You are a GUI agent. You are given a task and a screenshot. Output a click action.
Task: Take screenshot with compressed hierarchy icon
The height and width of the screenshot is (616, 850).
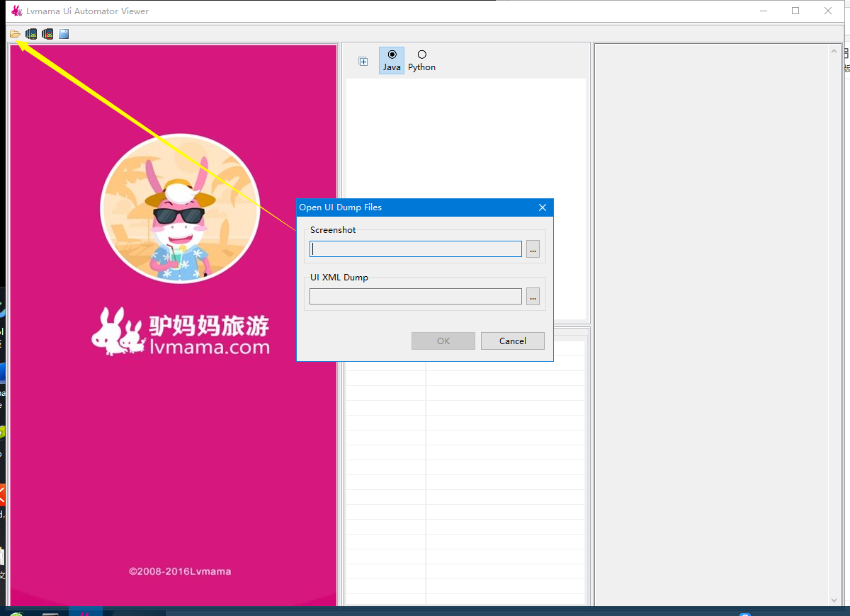coord(47,33)
